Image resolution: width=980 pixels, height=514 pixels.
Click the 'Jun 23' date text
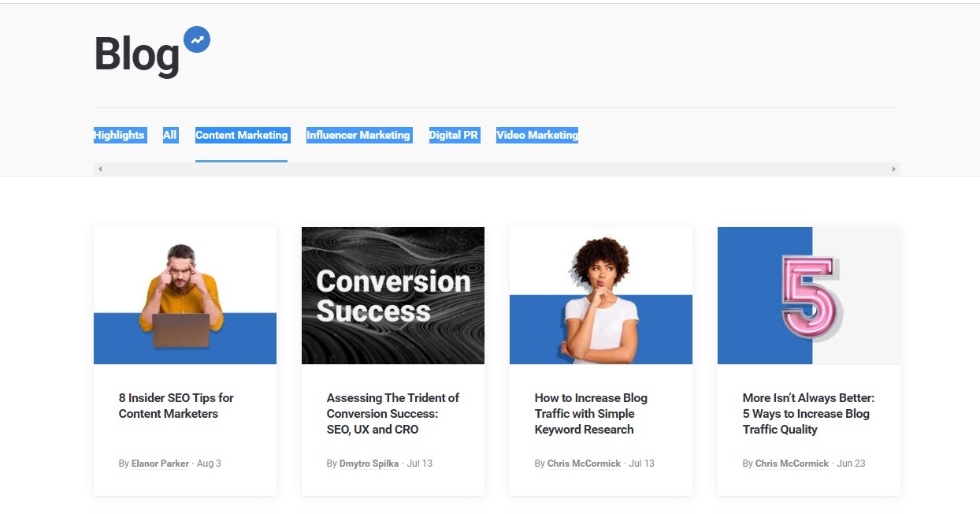(x=851, y=464)
